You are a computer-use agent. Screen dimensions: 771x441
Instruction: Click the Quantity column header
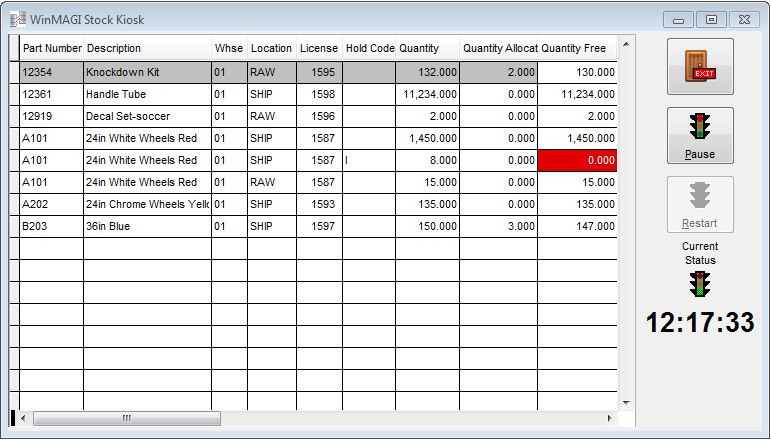tap(427, 48)
